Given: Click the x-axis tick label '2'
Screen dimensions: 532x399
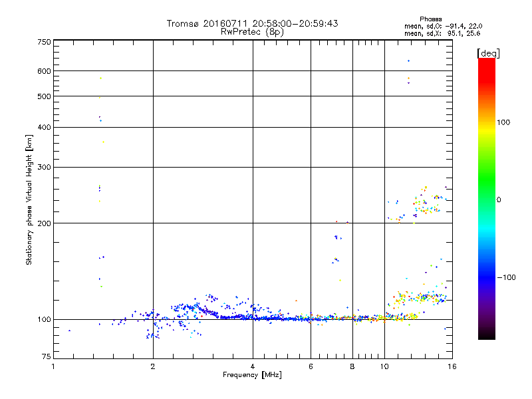Looking at the screenshot, I should click(153, 366).
